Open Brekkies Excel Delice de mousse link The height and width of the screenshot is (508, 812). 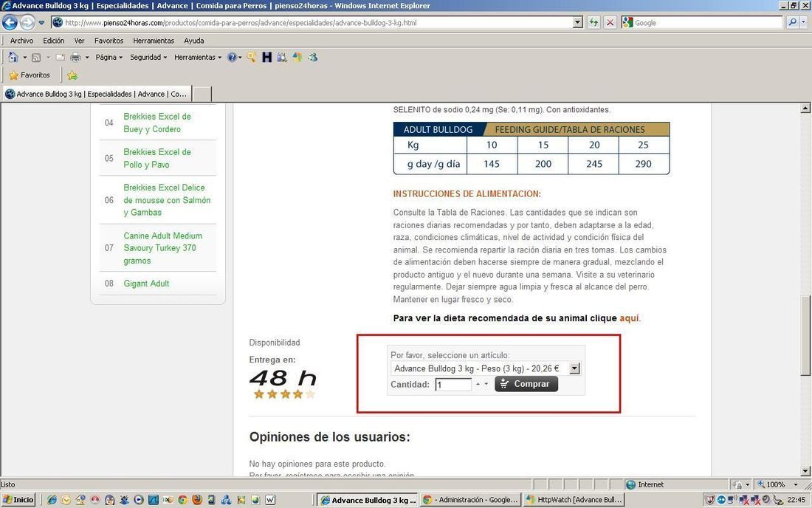(x=167, y=200)
